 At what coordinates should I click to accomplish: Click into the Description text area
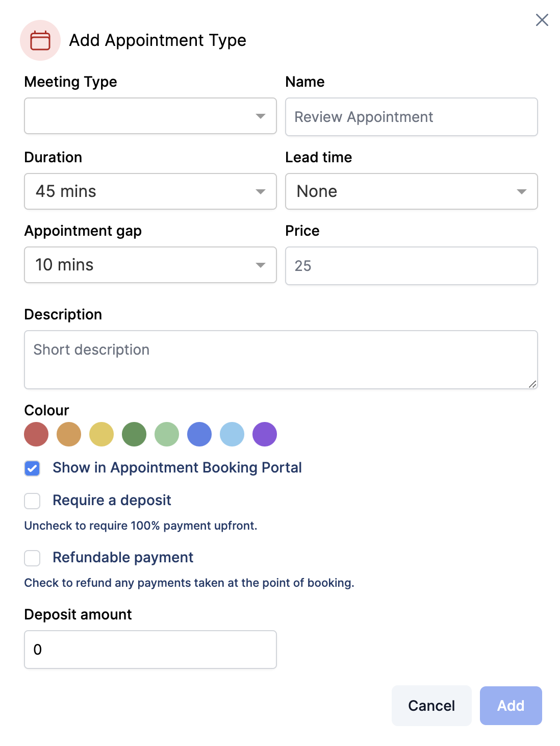click(x=281, y=359)
